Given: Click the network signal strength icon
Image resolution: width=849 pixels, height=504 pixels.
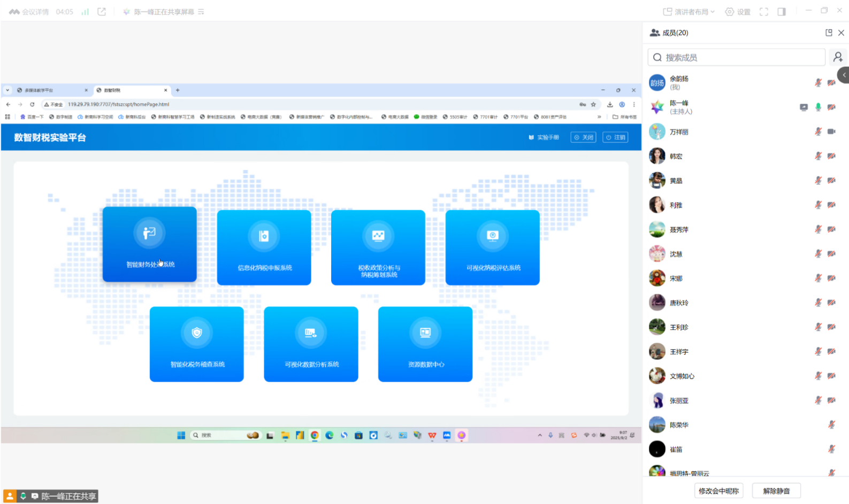Looking at the screenshot, I should click(85, 12).
